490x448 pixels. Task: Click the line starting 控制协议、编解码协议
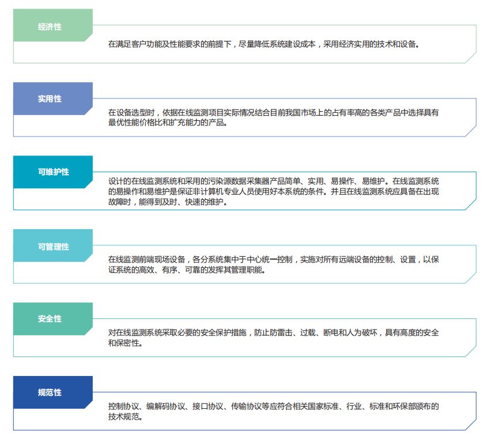273,406
